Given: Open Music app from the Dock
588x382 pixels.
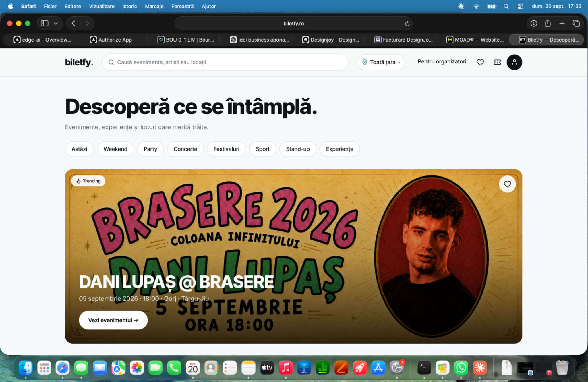Looking at the screenshot, I should coord(286,368).
